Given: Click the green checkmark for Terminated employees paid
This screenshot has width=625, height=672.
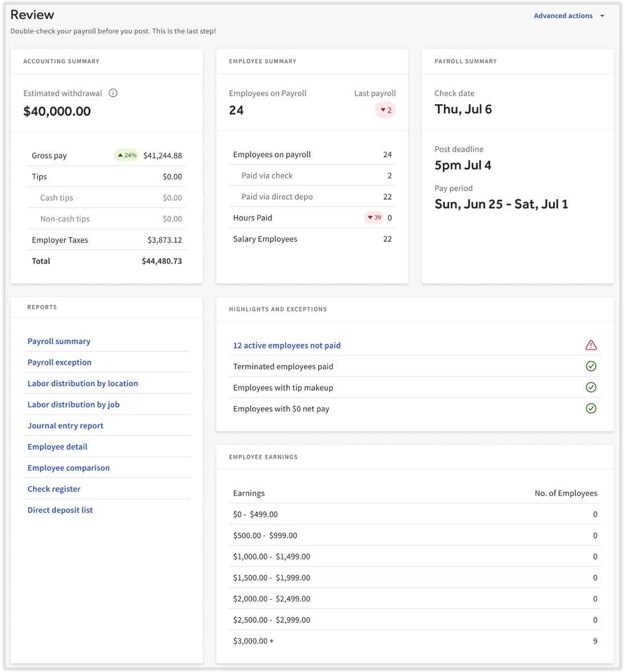Looking at the screenshot, I should tap(591, 366).
